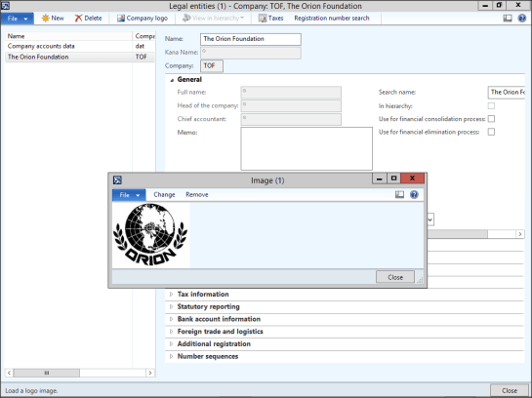Click the Close button in the main window
532x398 pixels.
coord(510,390)
